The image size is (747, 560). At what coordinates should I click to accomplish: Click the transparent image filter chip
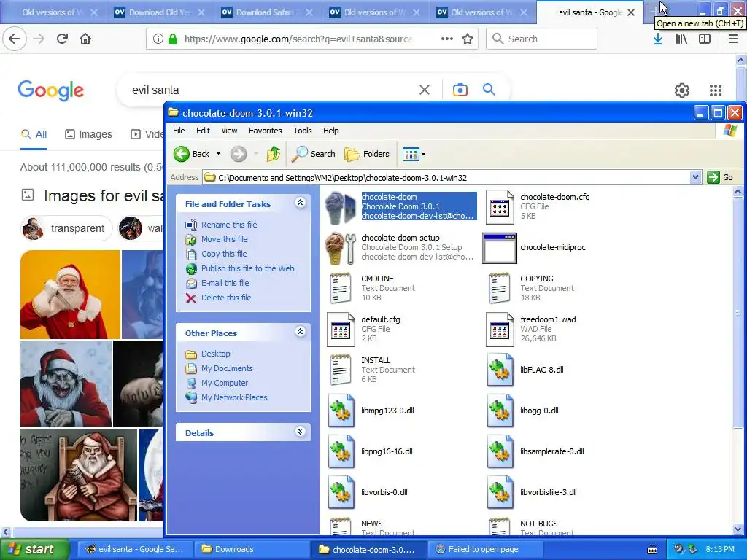[66, 228]
